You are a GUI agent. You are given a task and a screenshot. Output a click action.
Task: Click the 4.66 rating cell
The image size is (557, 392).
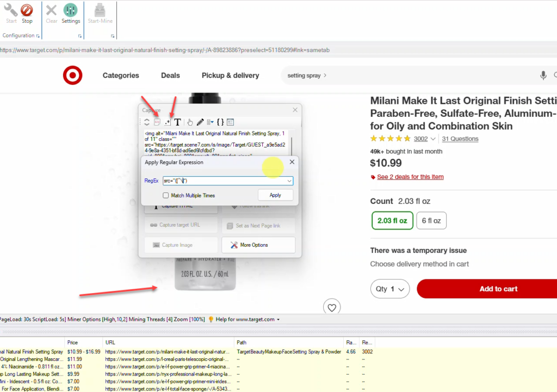click(351, 352)
